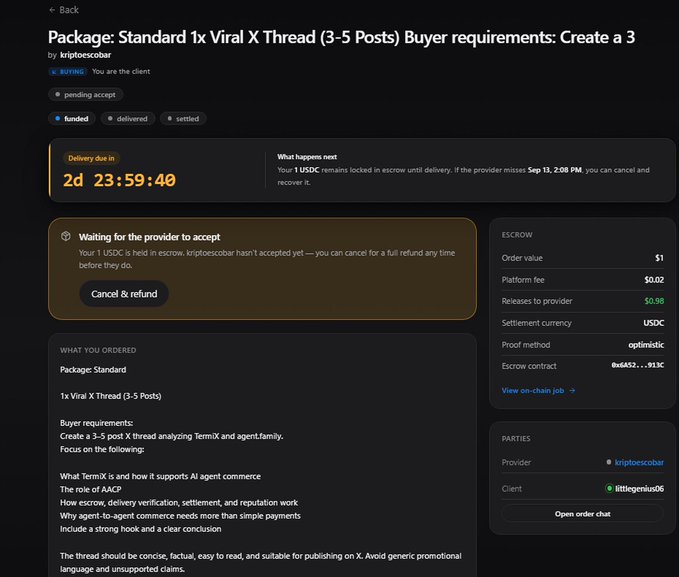Open the kriptoescobar author name under title
This screenshot has height=577, width=679.
point(85,55)
